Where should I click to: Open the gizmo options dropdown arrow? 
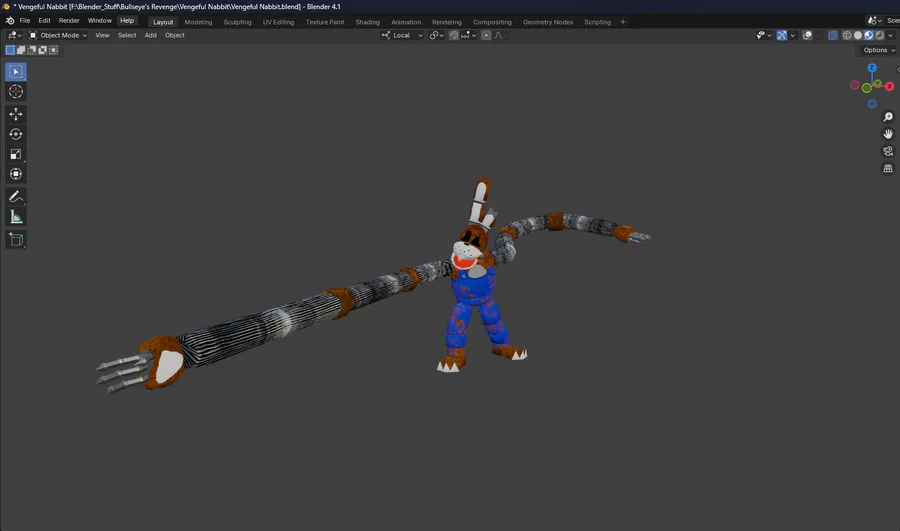pyautogui.click(x=793, y=35)
